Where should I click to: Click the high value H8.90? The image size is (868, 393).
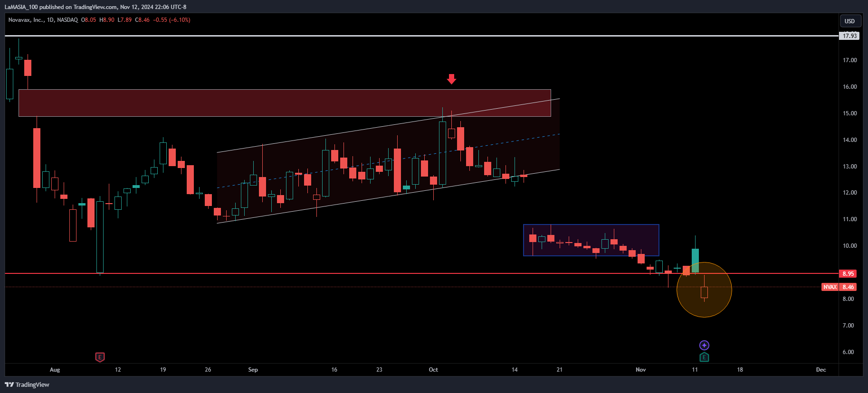(107, 20)
